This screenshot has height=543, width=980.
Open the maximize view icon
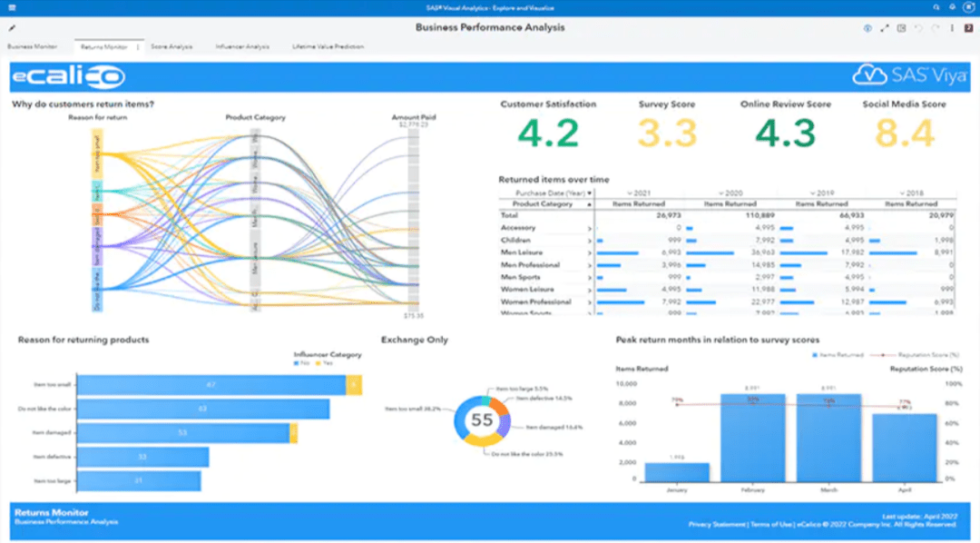[x=885, y=28]
